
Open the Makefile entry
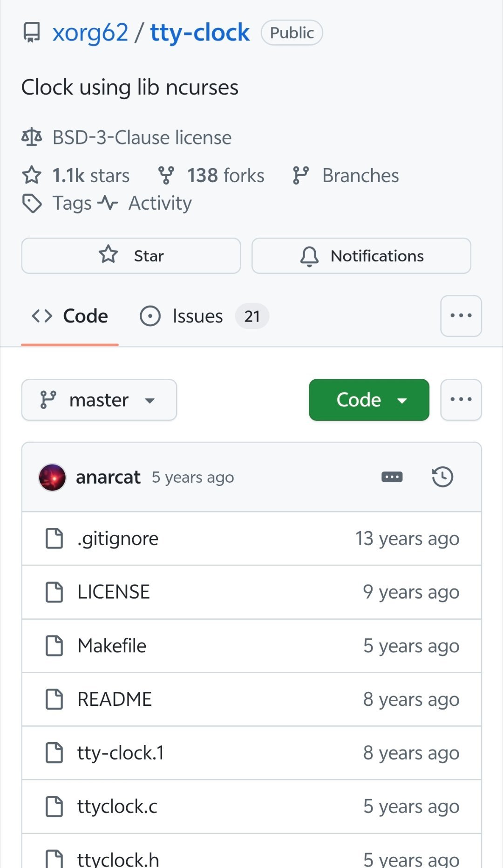coord(112,646)
